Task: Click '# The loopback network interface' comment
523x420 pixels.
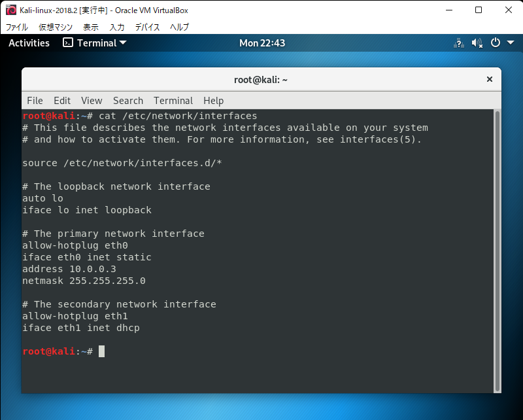Action: 116,186
